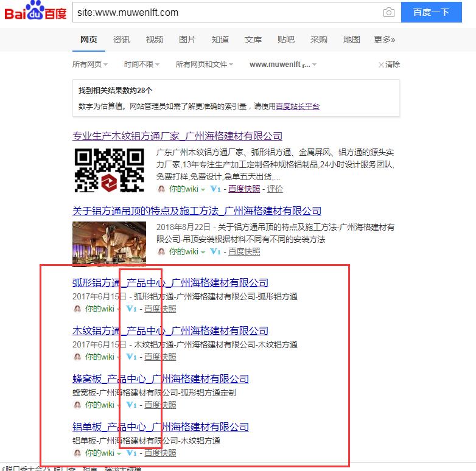
Task: Open result 木纹铝方通_产品中心_广州海格建材有限公司
Action: tap(170, 331)
